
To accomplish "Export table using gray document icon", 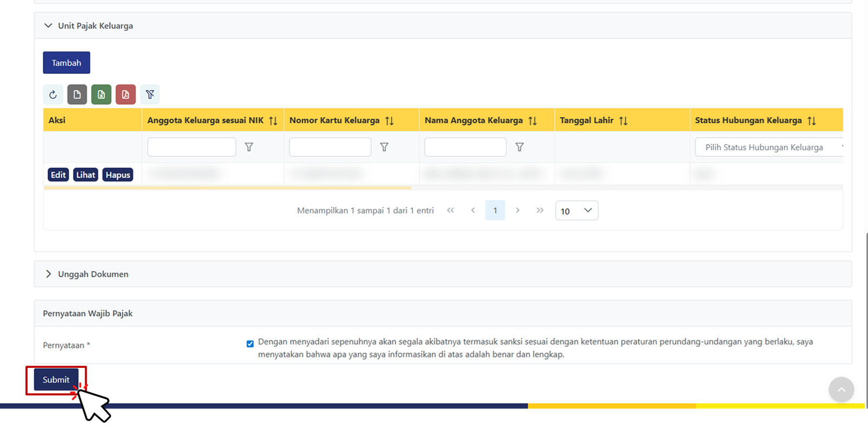I will click(77, 94).
